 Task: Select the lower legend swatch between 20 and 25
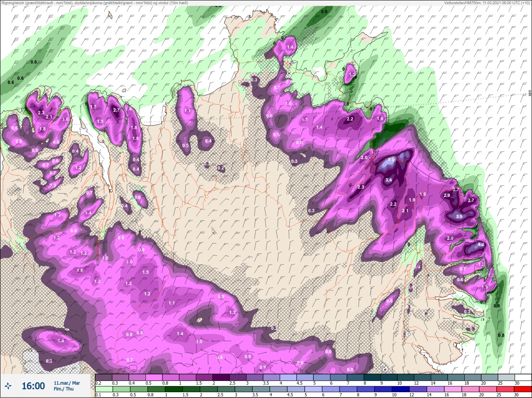click(488, 389)
